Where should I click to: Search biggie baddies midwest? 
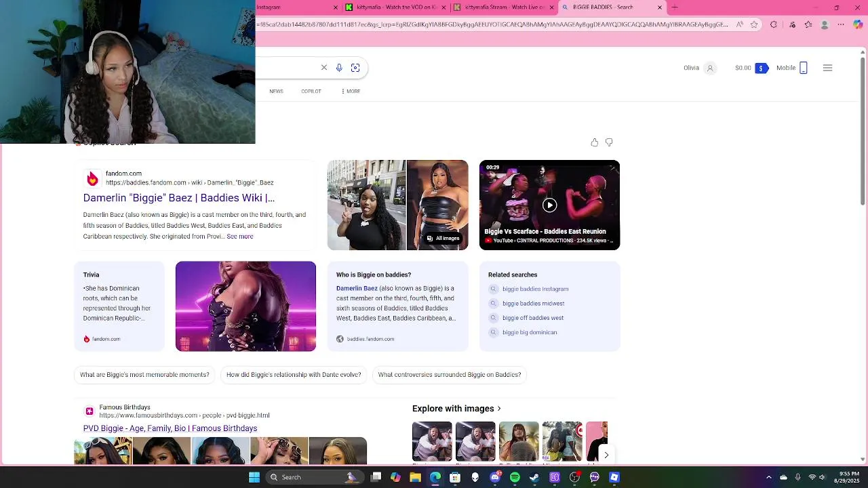[534, 304]
